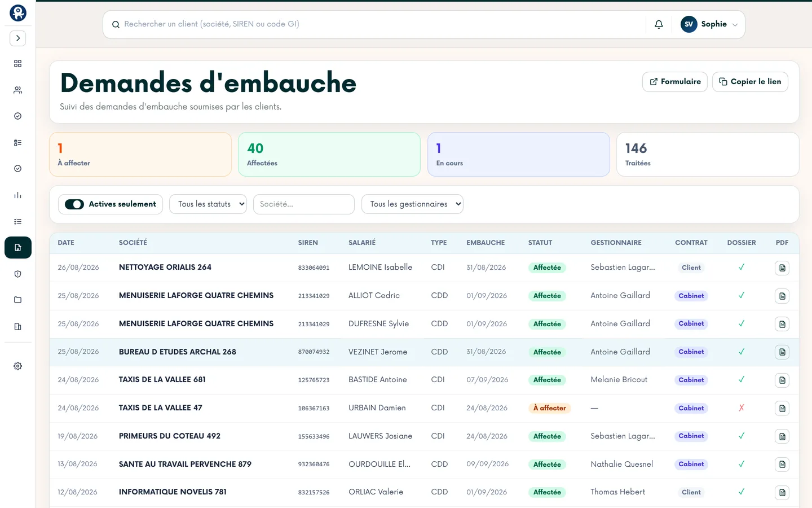Click the DATE column header
Viewport: 812px width, 508px height.
coord(66,243)
